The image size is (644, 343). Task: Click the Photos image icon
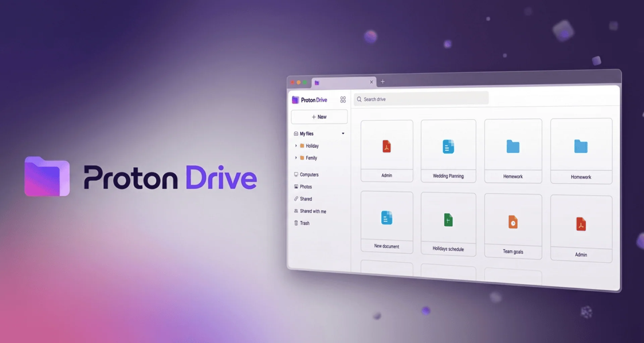click(296, 187)
